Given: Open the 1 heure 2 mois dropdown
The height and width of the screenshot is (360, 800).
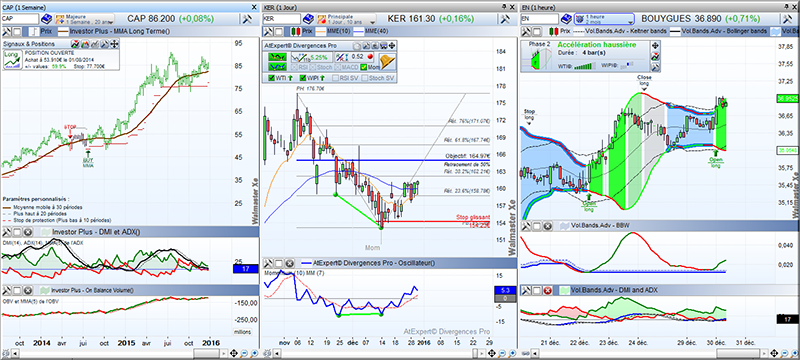Looking at the screenshot, I should 604,19.
